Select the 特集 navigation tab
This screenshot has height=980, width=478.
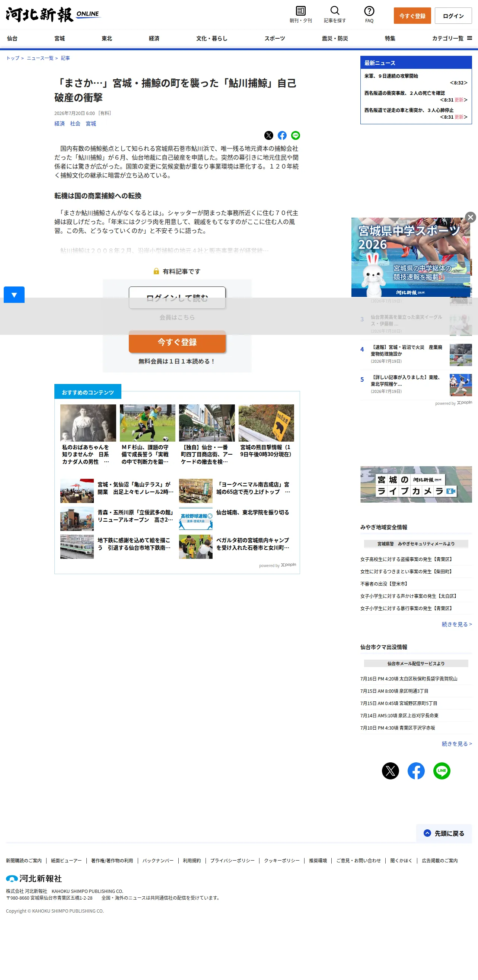[x=390, y=38]
